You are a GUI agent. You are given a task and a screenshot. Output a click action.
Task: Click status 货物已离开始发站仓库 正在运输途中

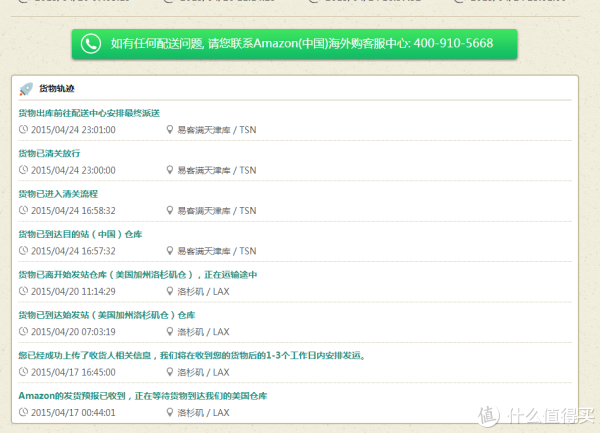138,275
